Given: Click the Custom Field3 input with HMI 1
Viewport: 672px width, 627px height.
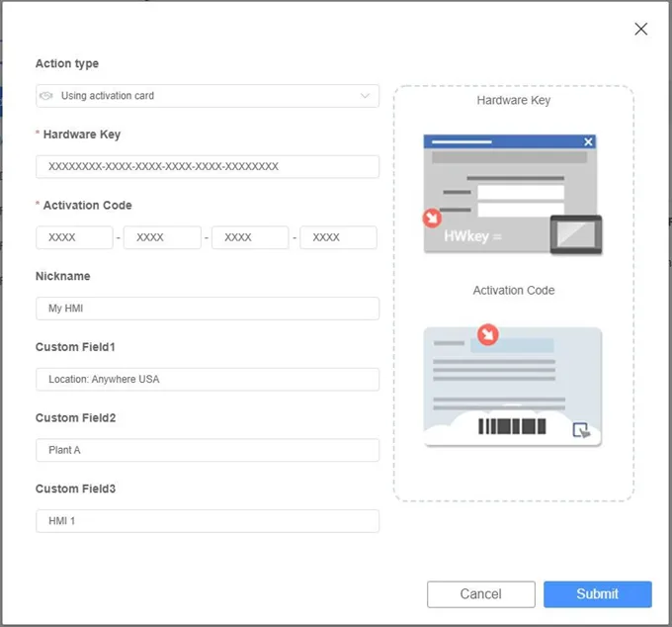Looking at the screenshot, I should [208, 521].
